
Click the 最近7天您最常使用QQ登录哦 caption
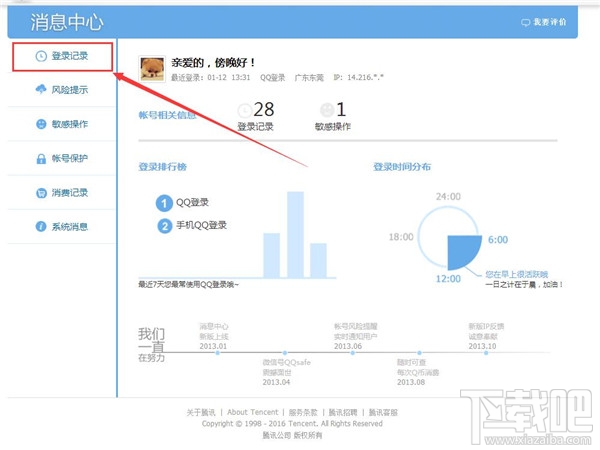point(188,284)
